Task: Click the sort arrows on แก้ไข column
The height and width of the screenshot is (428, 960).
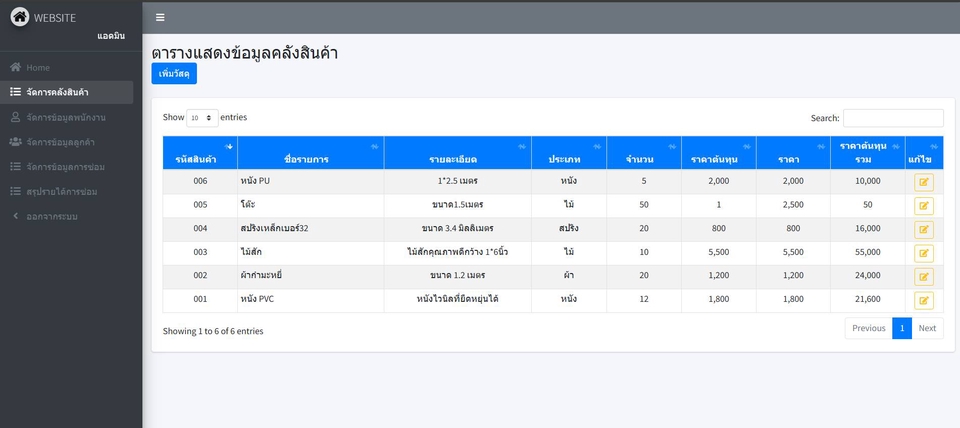Action: point(934,146)
